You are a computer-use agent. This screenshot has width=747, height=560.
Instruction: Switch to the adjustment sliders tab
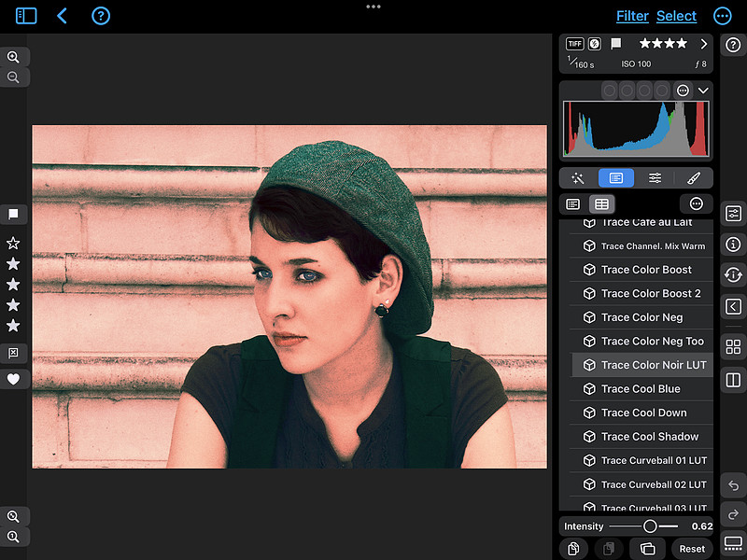click(x=655, y=178)
